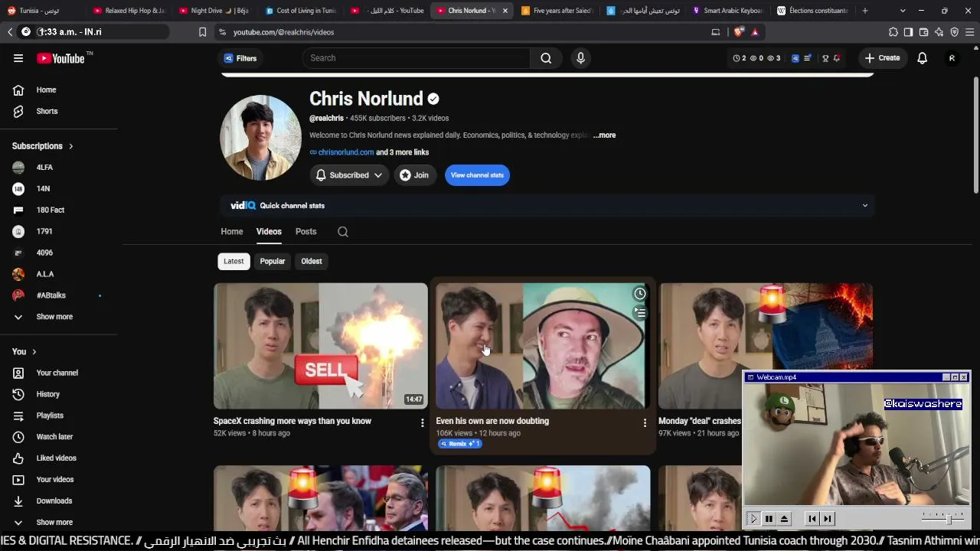Bookmark this page in the address bar
The height and width of the screenshot is (551, 980).
202,32
